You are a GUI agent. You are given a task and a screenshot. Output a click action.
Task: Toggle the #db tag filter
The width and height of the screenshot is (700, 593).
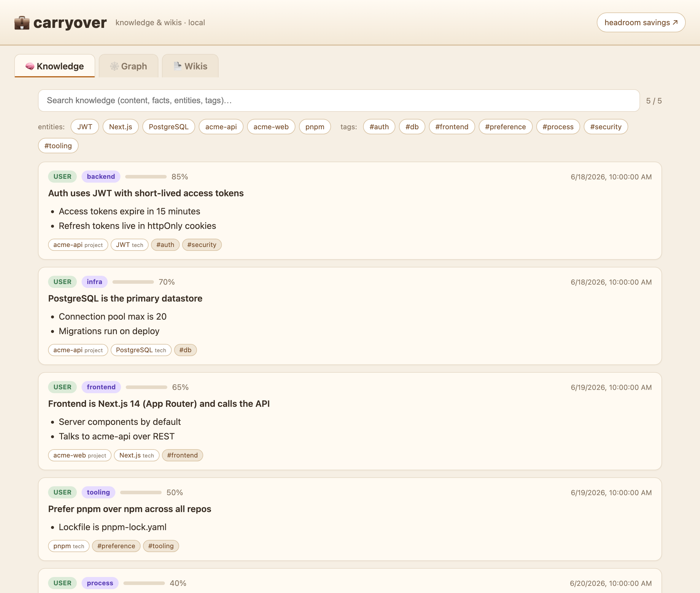[x=412, y=127]
